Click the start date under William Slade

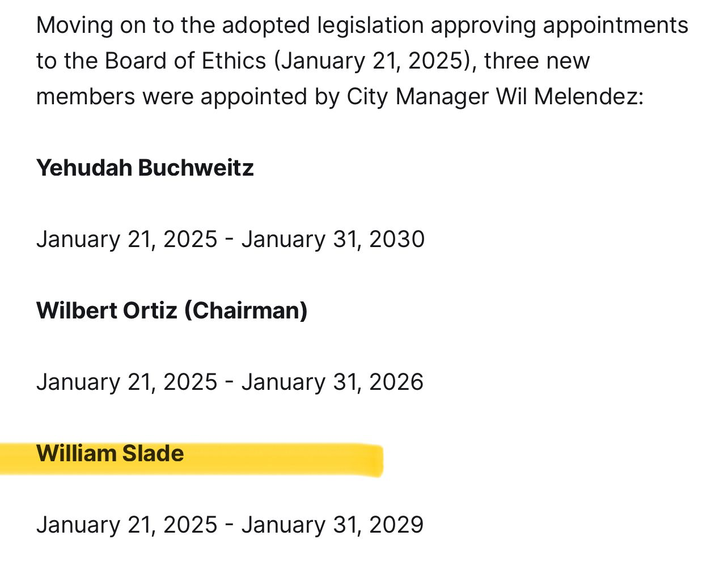pyautogui.click(x=126, y=525)
